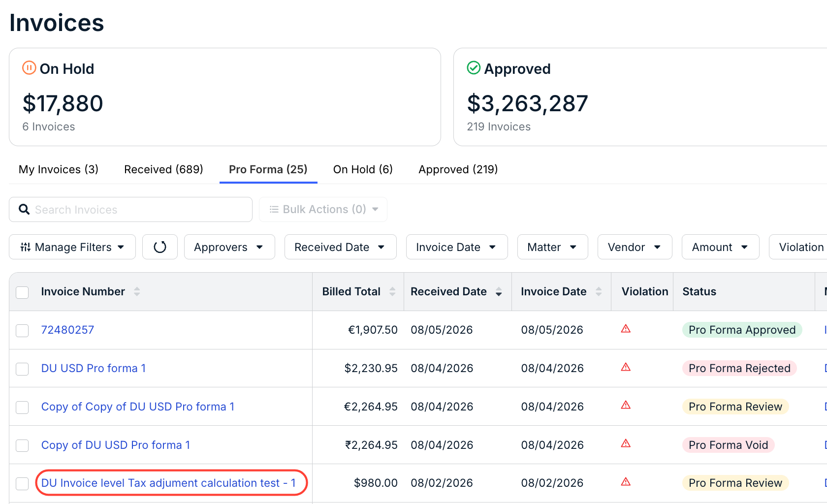
Task: Sort by Invoice Number using the sort arrows
Action: coord(137,291)
